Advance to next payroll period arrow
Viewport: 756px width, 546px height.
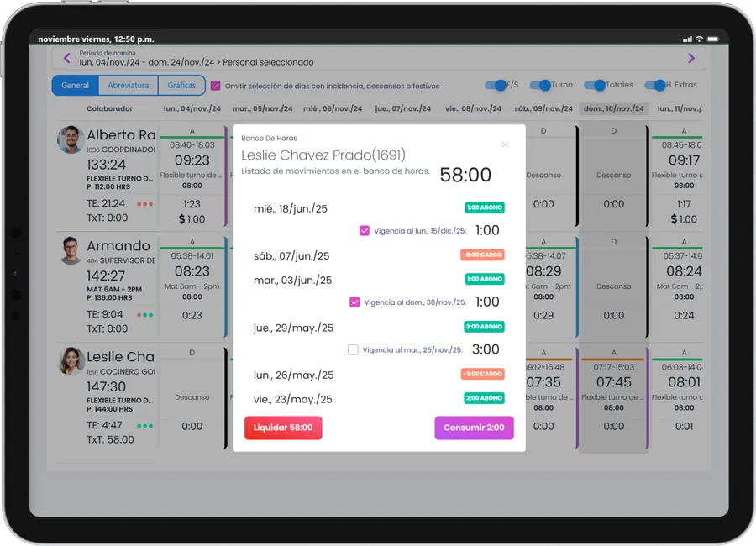coord(691,58)
